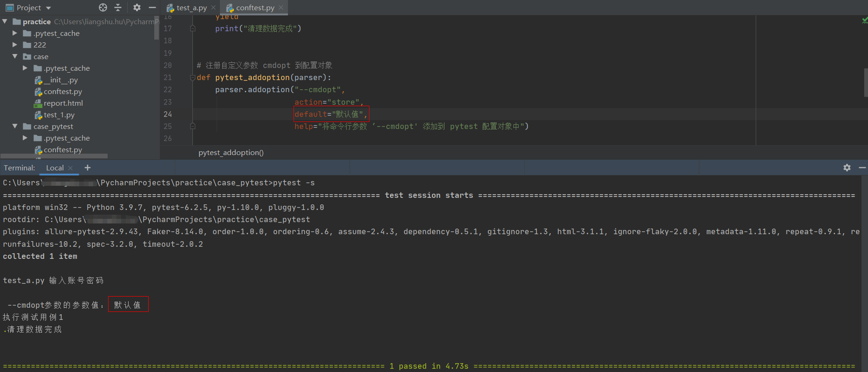Close the conftest.py editor tab
Image resolution: width=868 pixels, height=372 pixels.
point(281,8)
